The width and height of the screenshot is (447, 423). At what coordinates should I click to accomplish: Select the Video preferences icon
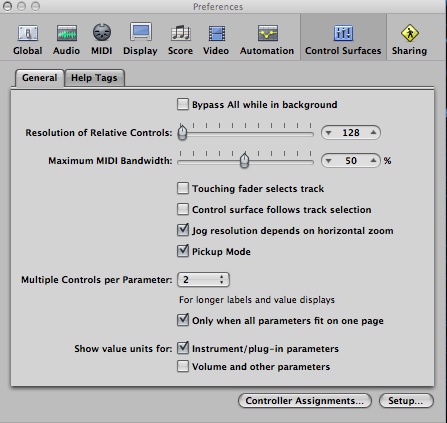click(216, 40)
